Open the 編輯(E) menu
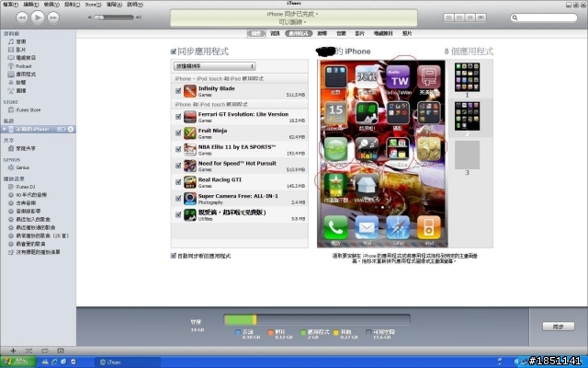Image resolution: width=588 pixels, height=368 pixels. (x=31, y=5)
